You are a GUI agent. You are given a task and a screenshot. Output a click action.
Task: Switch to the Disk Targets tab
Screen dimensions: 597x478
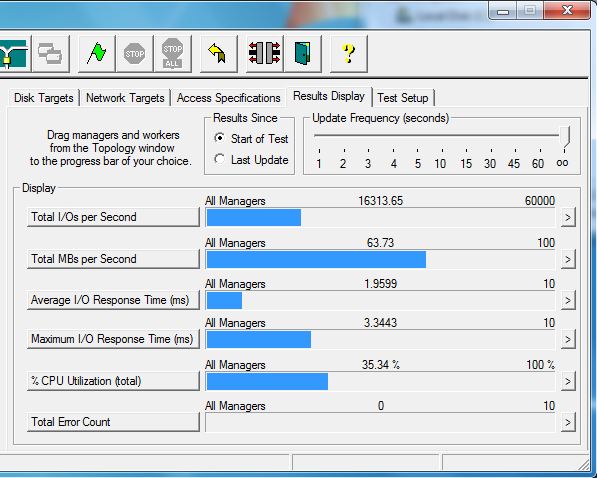tap(44, 98)
